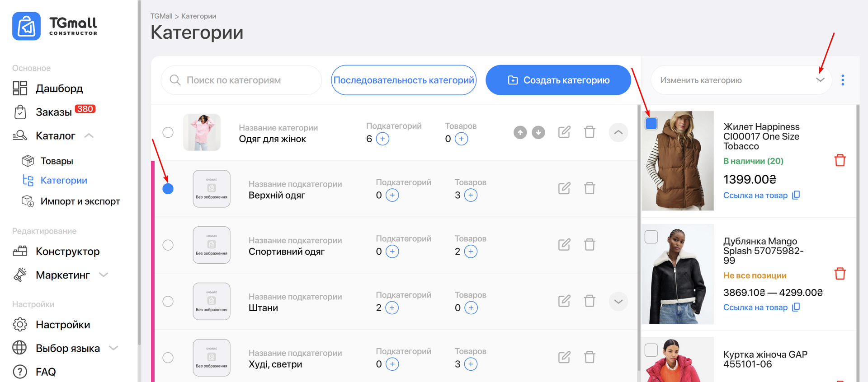Go to the Дашборд page
868x382 pixels.
[59, 89]
